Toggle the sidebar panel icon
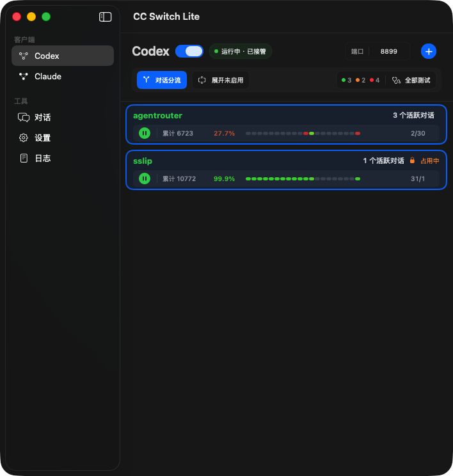 [x=105, y=17]
